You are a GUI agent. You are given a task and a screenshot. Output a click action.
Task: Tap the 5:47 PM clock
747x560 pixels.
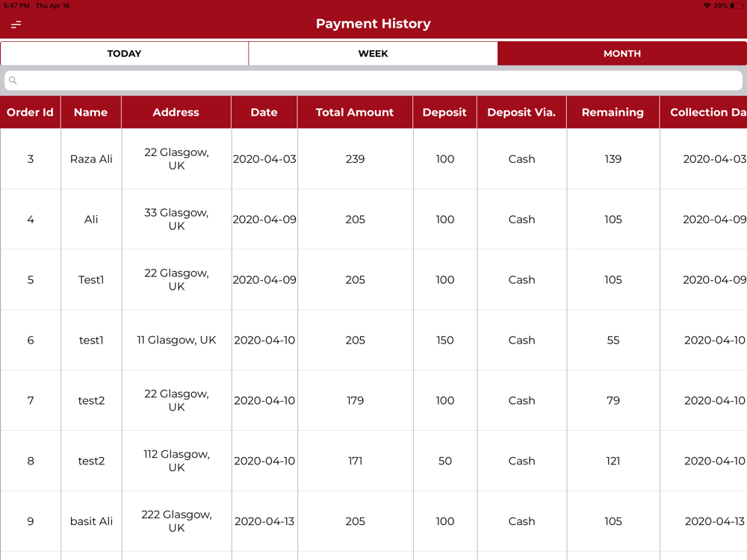pyautogui.click(x=16, y=6)
